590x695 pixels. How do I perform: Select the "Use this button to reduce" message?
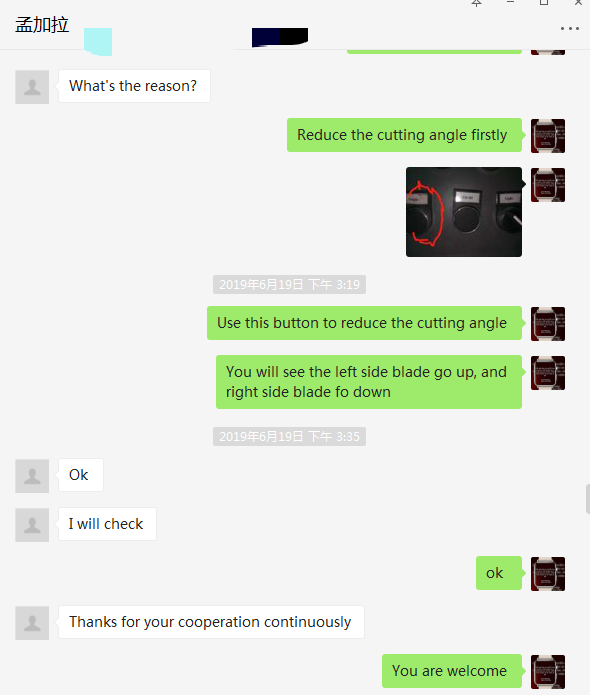(364, 323)
